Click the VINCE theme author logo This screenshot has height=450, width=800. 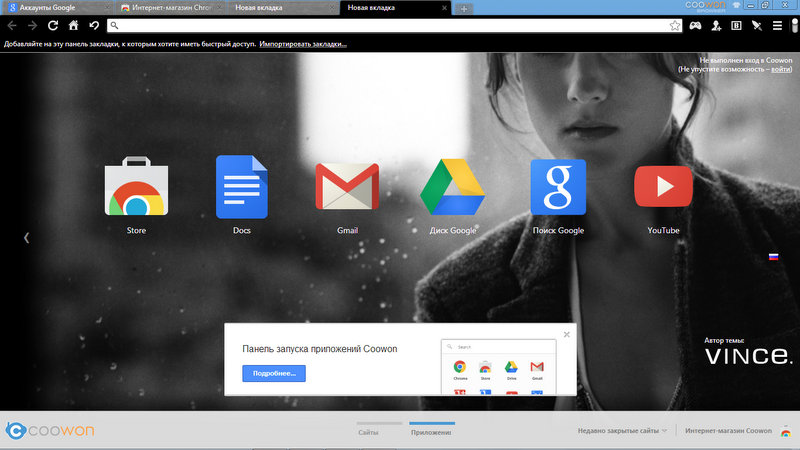coord(748,356)
